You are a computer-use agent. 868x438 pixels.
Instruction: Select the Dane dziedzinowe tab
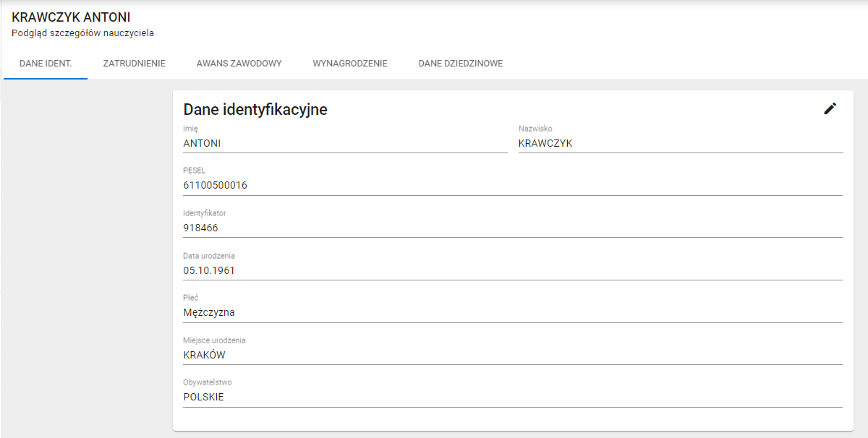click(x=460, y=64)
